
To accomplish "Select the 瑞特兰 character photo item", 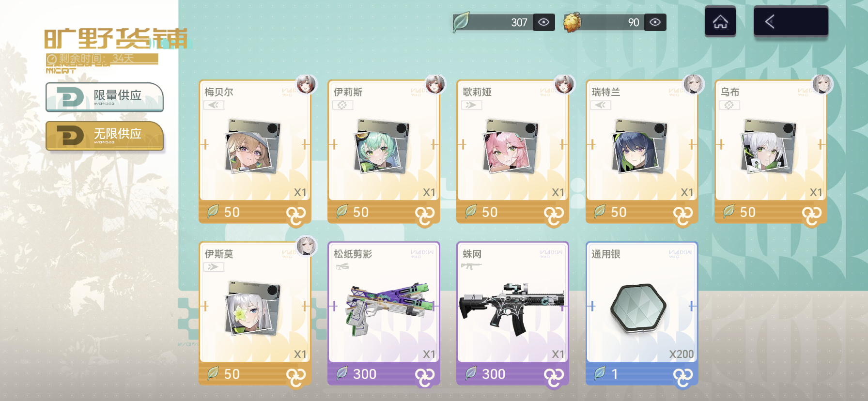I will (x=640, y=146).
